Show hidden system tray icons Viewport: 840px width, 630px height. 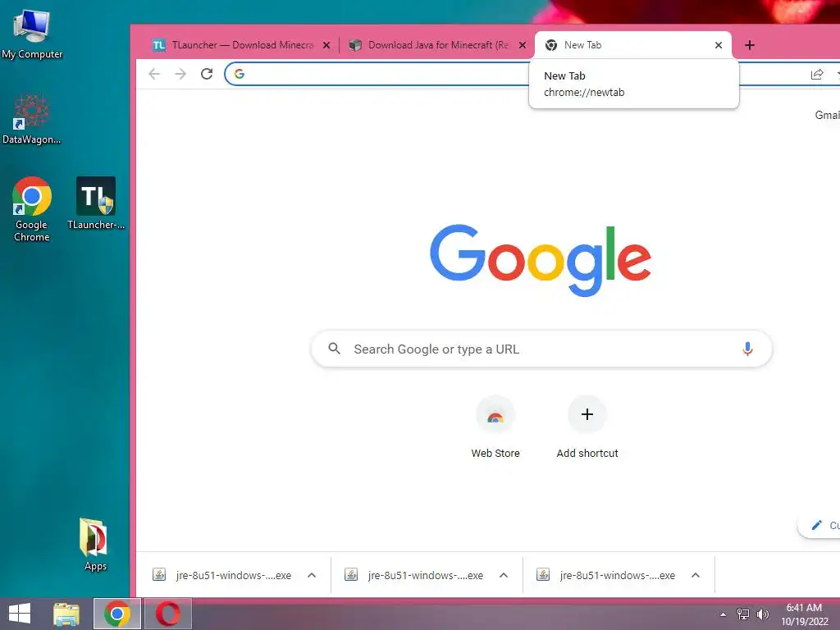pos(724,614)
